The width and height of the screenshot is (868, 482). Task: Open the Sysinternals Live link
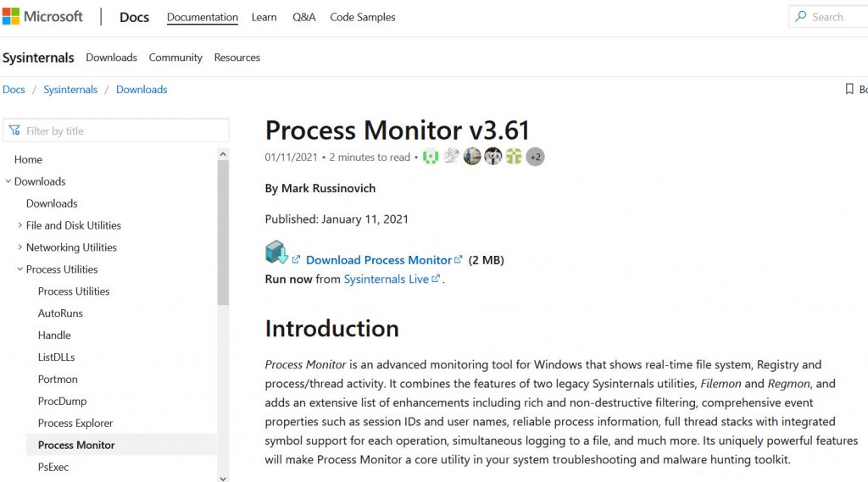(x=386, y=279)
